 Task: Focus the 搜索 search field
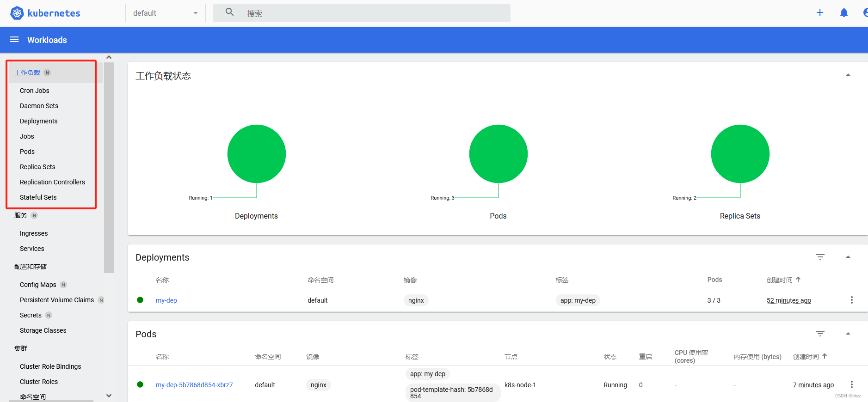coord(362,13)
